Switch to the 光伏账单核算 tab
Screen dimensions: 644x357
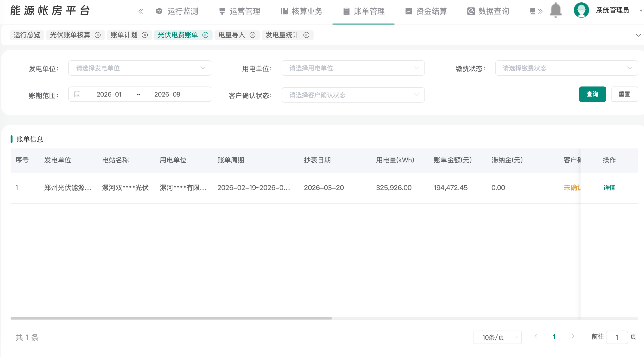point(70,35)
